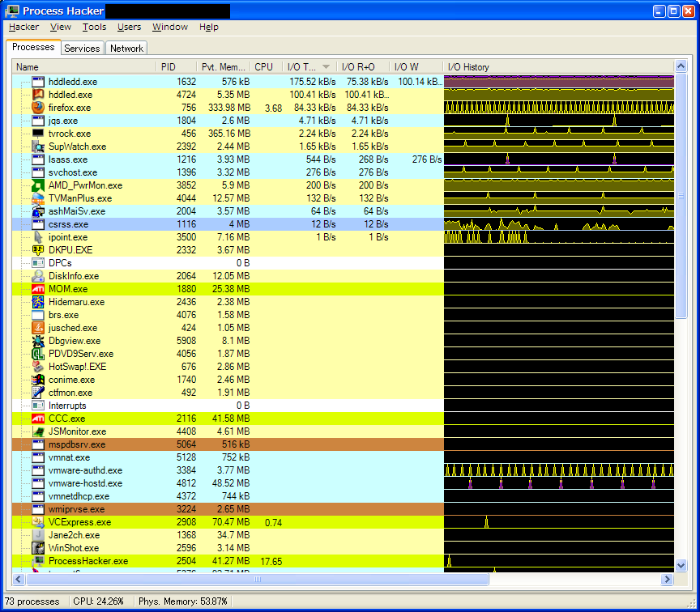Click the vertical scrollbar down arrow
Screen dimensions: 700x612
(681, 566)
